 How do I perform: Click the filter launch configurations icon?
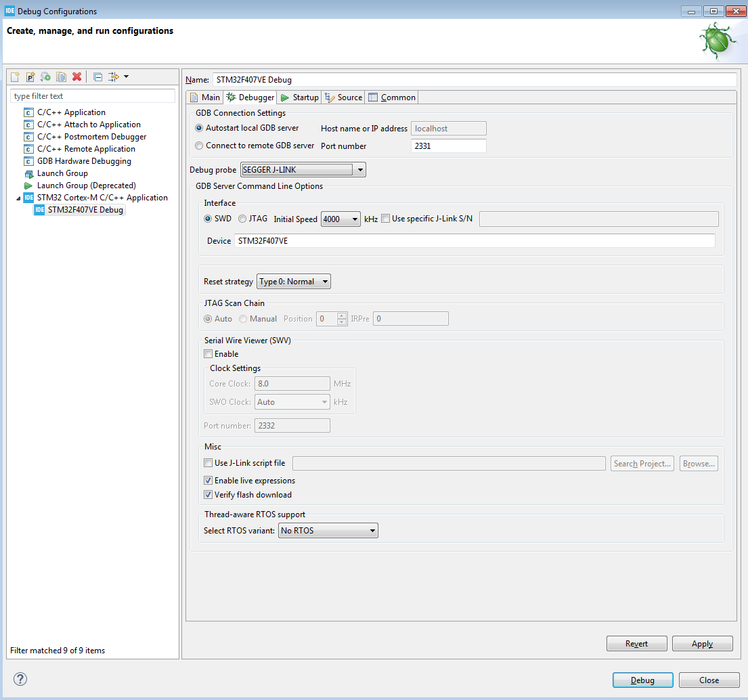point(114,77)
